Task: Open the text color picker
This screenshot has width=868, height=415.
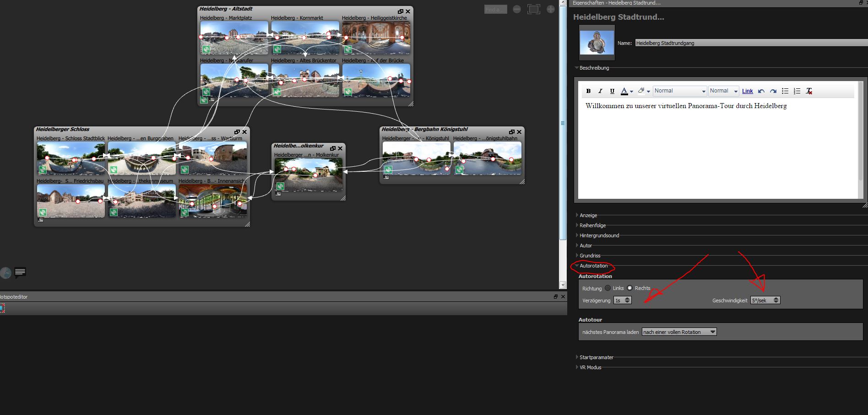Action: [624, 91]
